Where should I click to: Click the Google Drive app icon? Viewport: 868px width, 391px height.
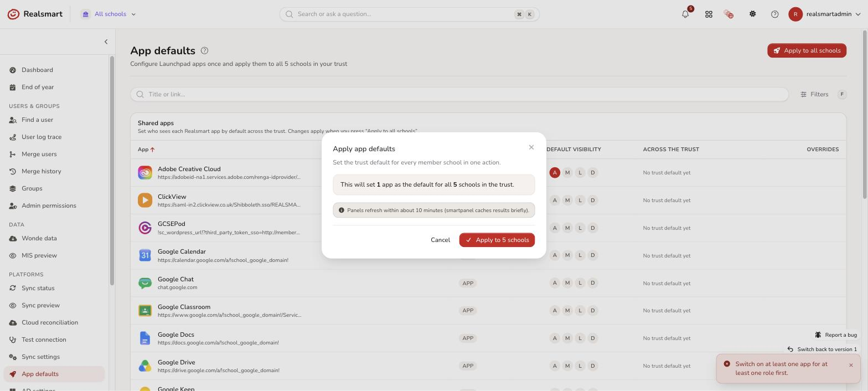(x=145, y=366)
